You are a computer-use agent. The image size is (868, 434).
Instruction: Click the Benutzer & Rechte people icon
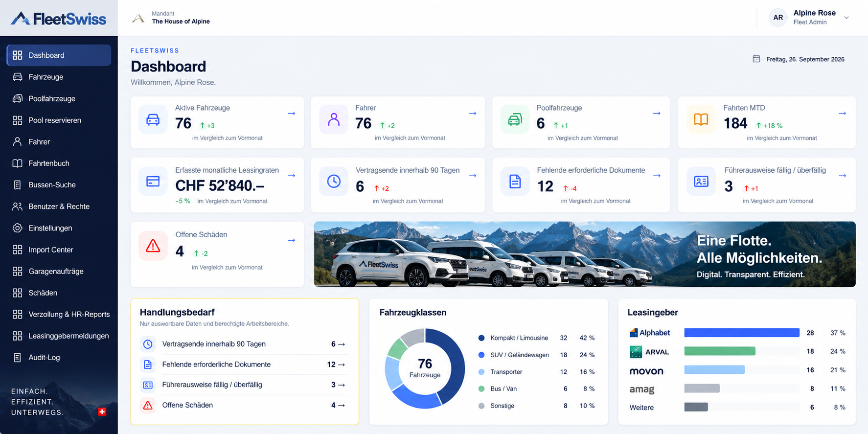tap(17, 206)
